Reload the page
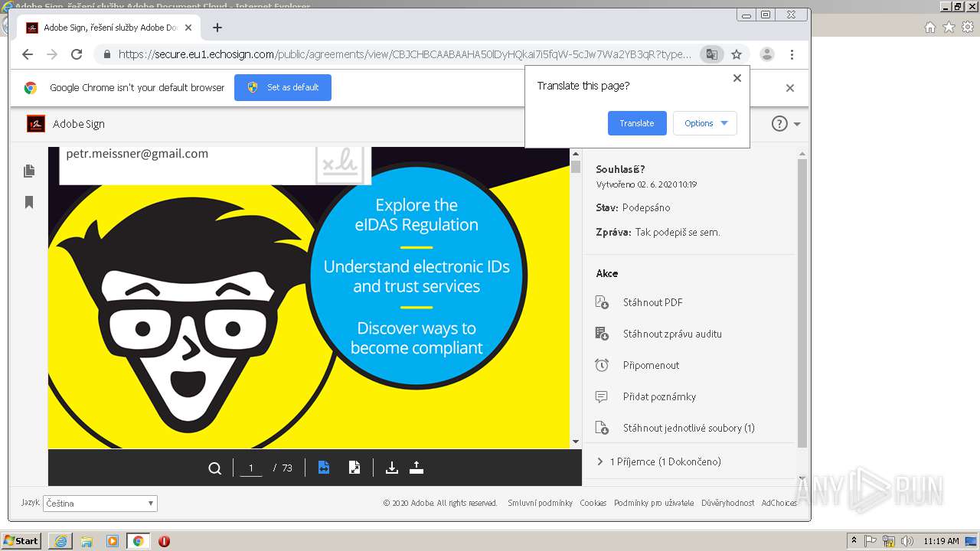This screenshot has width=980, height=551. pos(77,54)
